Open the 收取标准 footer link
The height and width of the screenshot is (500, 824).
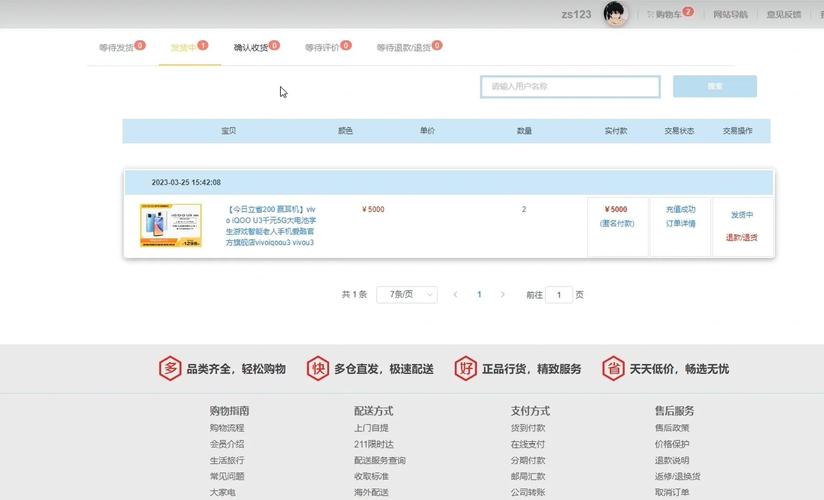point(372,476)
